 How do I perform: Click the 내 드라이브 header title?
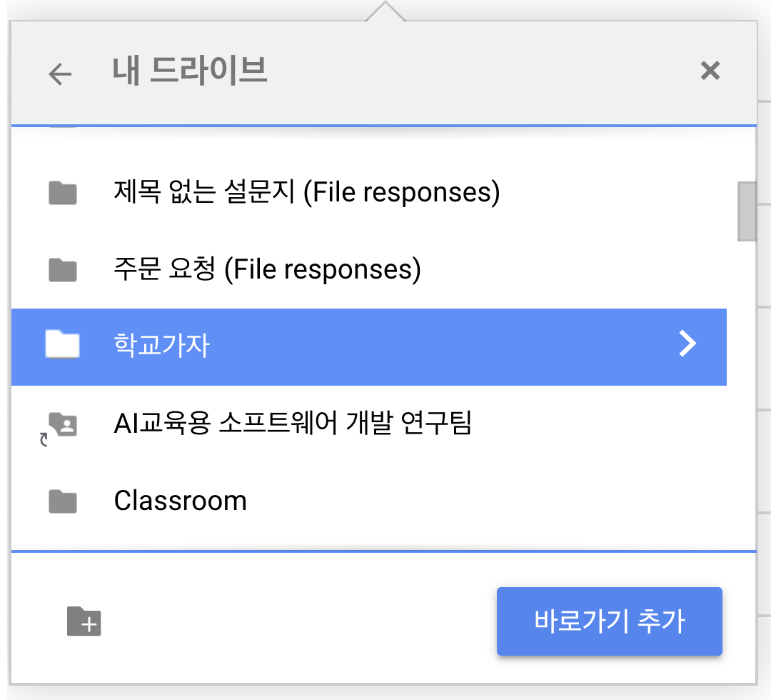pos(190,71)
